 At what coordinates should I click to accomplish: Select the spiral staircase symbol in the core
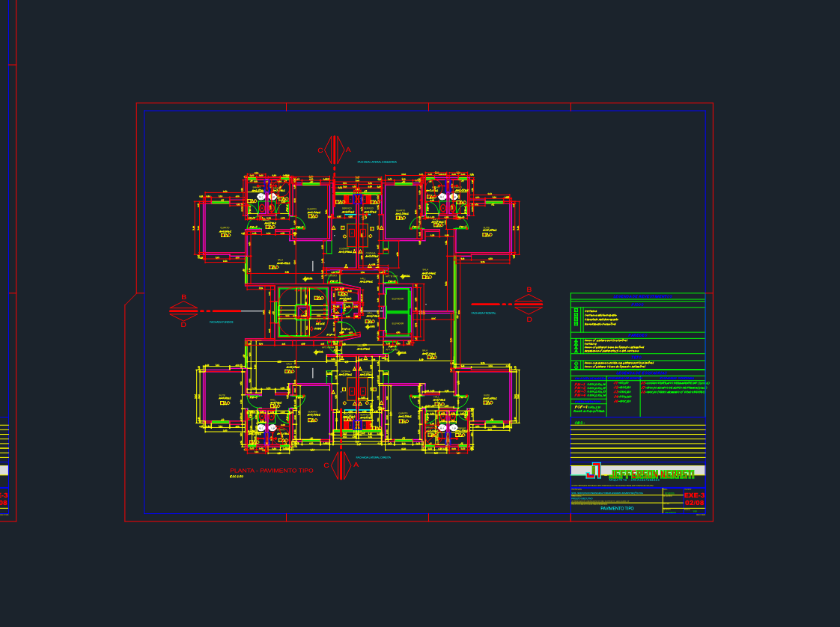tap(302, 311)
